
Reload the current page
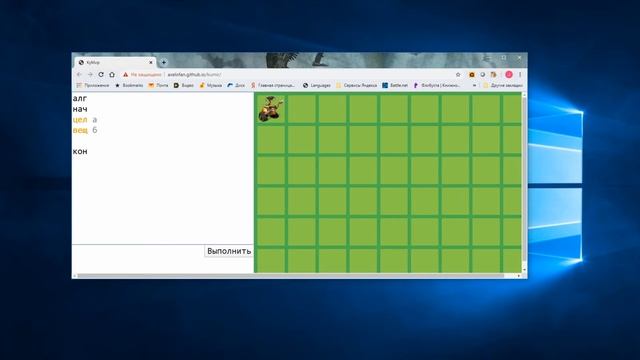click(101, 75)
